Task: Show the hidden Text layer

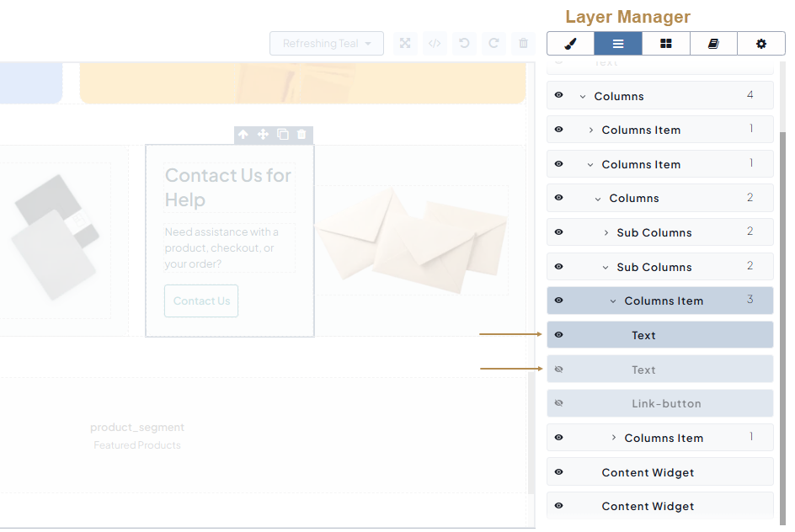Action: pos(558,370)
